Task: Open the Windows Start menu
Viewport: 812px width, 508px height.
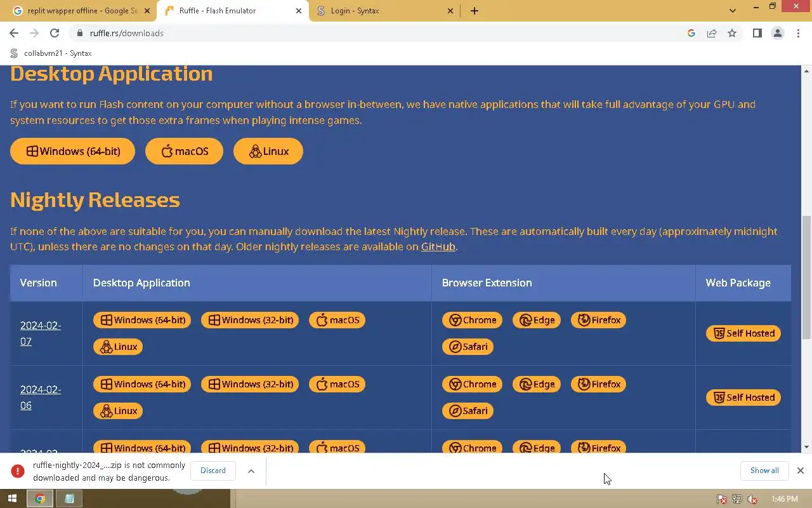Action: [x=12, y=498]
